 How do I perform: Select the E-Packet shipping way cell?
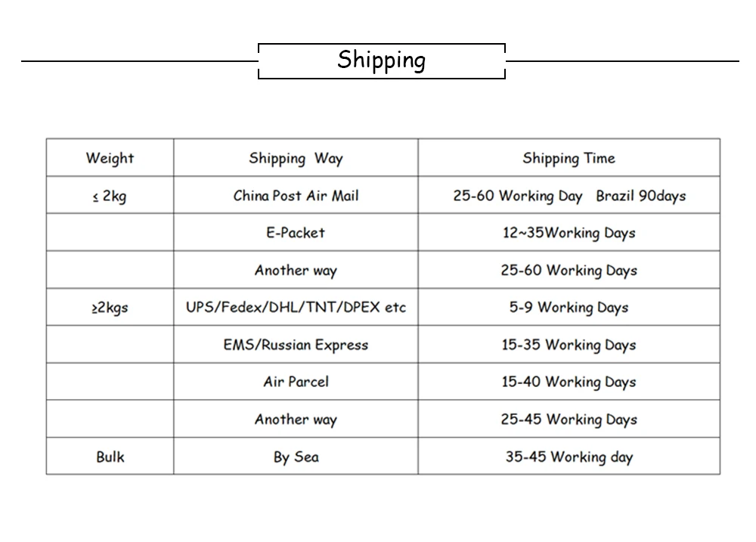coord(296,233)
